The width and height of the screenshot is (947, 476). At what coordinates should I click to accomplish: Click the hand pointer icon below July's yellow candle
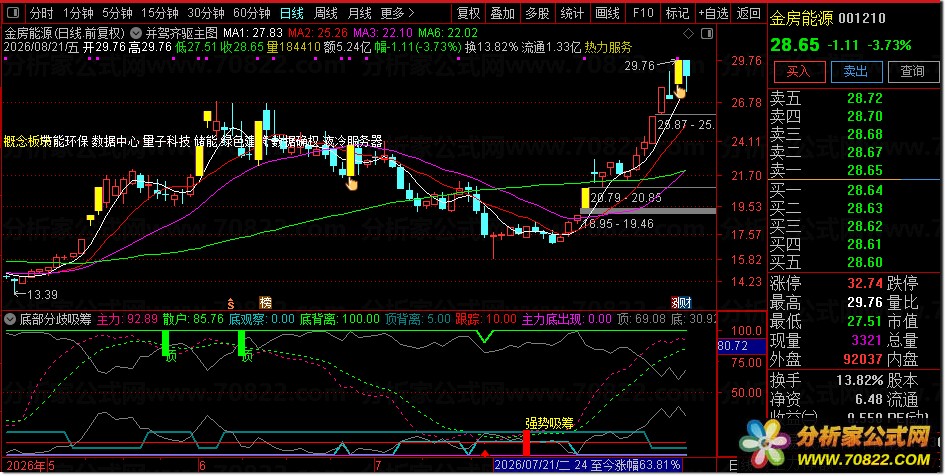tap(351, 183)
